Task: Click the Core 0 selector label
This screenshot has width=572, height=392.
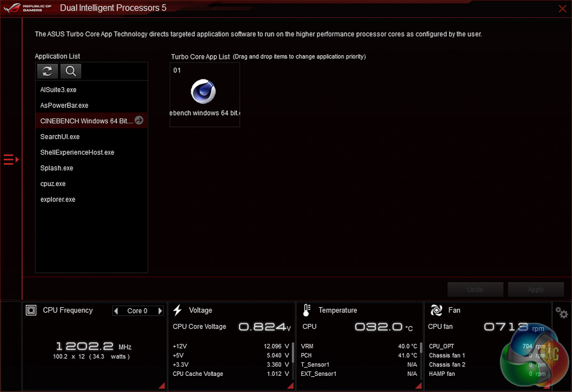Action: [137, 310]
